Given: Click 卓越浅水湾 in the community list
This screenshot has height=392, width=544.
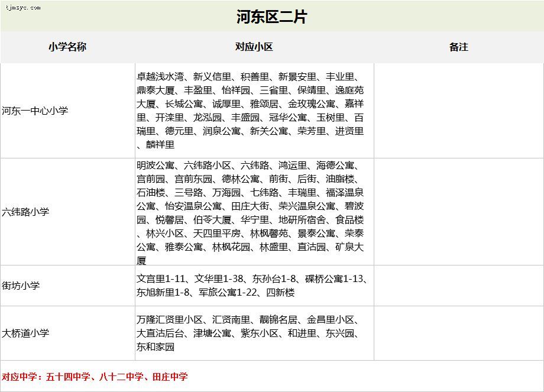Looking at the screenshot, I should (x=160, y=77).
